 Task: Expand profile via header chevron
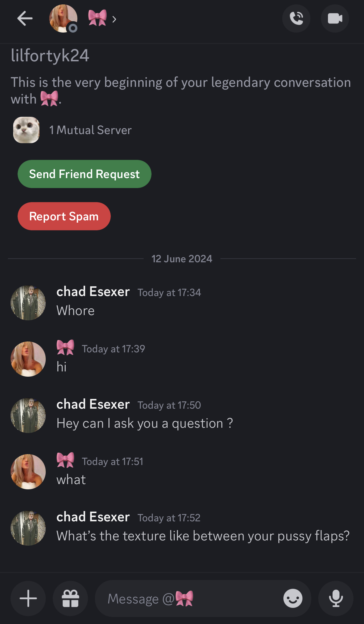pos(114,19)
